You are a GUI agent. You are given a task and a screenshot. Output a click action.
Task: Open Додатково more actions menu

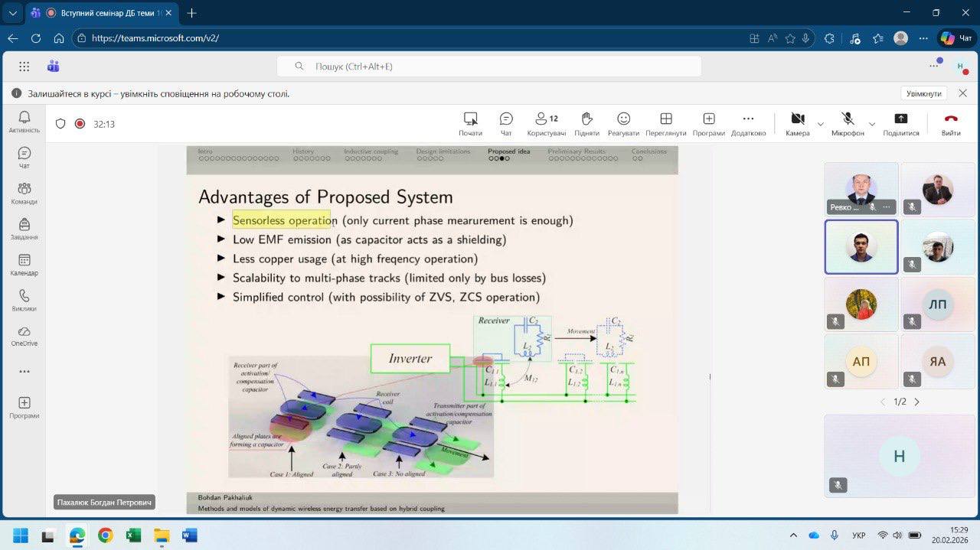click(748, 123)
